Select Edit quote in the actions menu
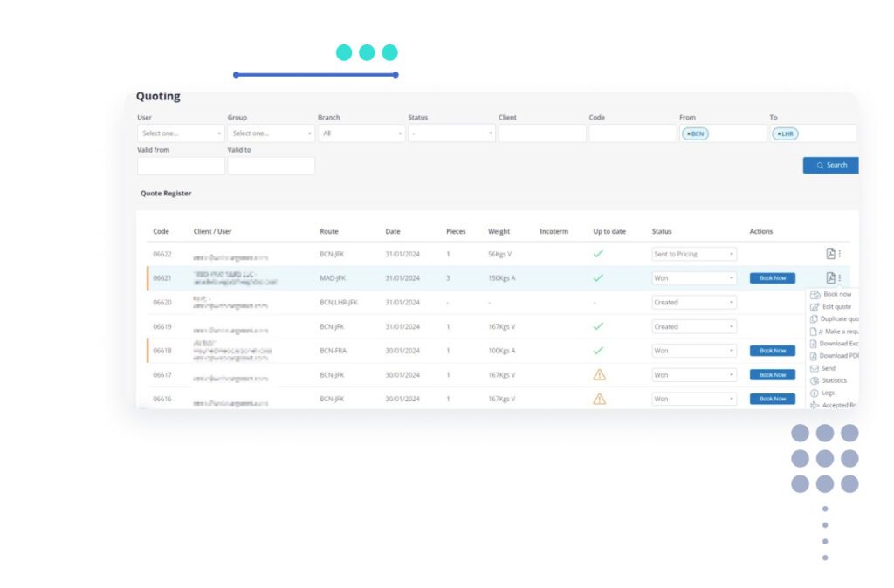 836,306
